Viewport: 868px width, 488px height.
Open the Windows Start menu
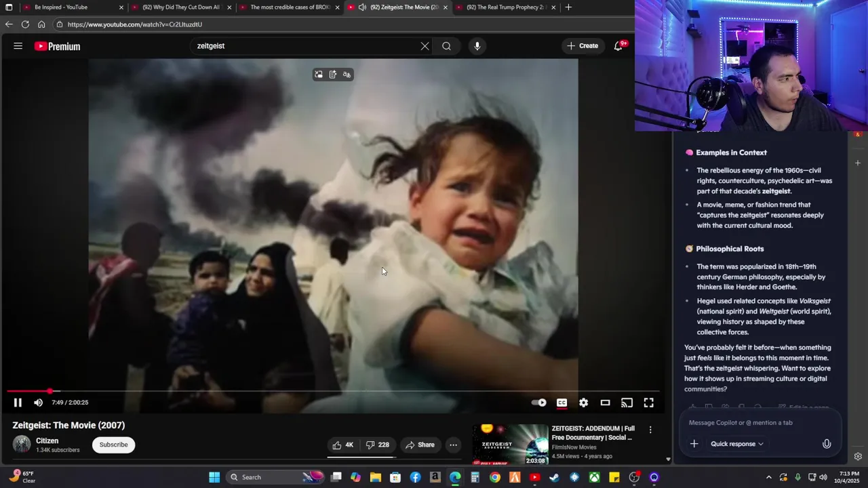tap(214, 477)
